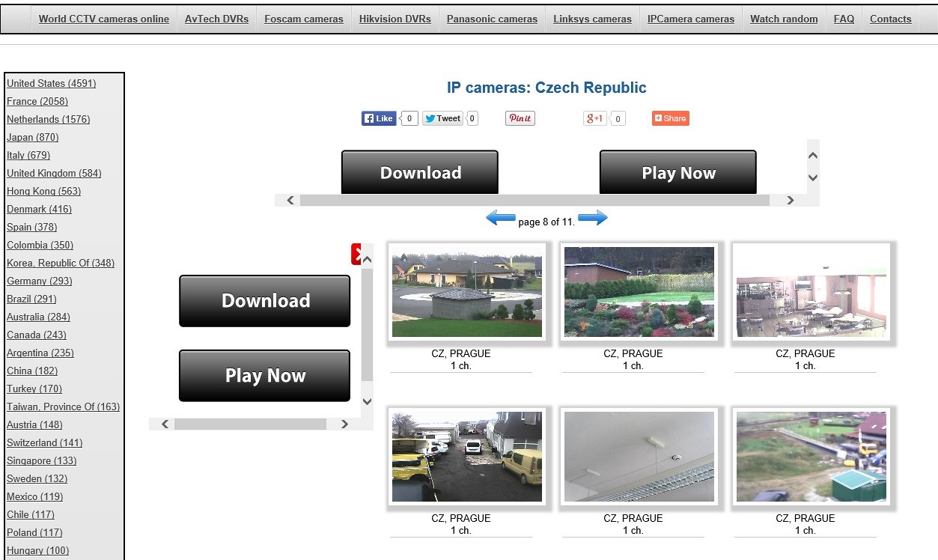Image resolution: width=938 pixels, height=560 pixels.
Task: Open the Watch random menu item
Action: click(x=784, y=19)
